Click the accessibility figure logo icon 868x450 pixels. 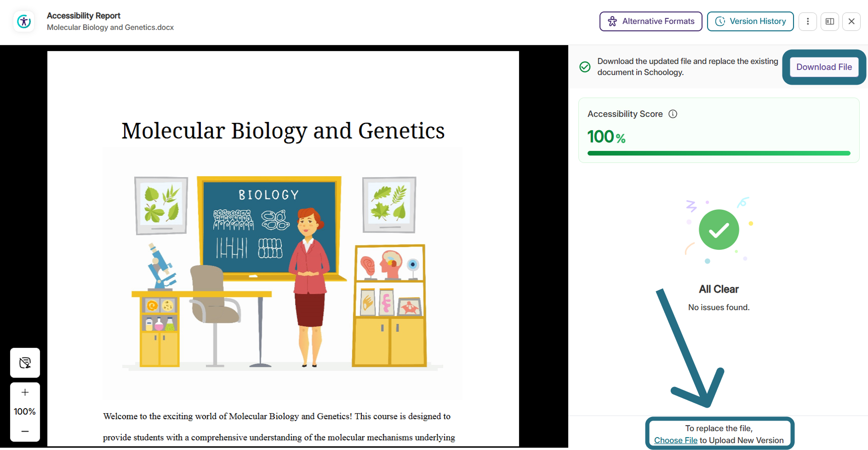[24, 22]
